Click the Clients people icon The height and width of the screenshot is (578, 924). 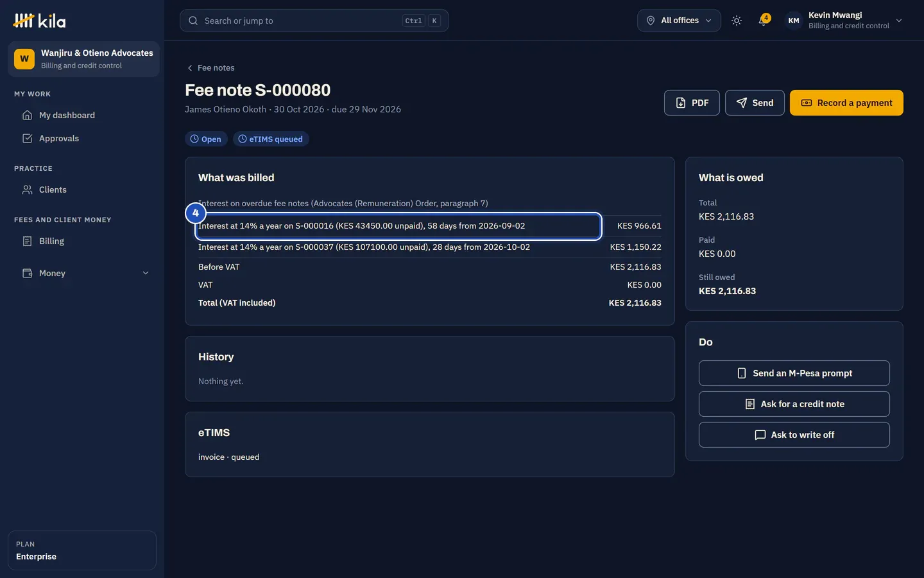pos(27,189)
